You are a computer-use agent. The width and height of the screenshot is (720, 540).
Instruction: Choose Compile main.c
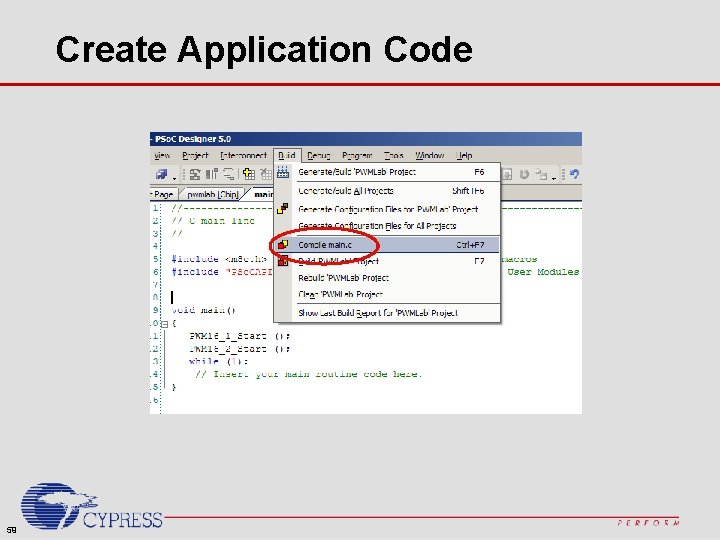(387, 245)
